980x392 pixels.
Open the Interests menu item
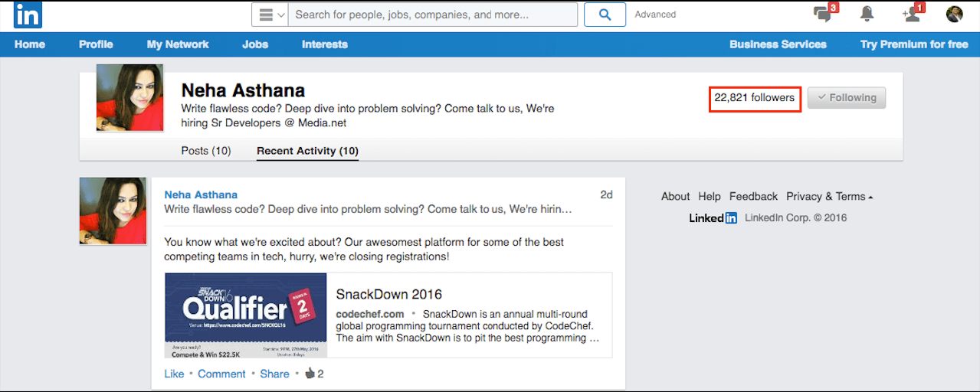pos(325,44)
